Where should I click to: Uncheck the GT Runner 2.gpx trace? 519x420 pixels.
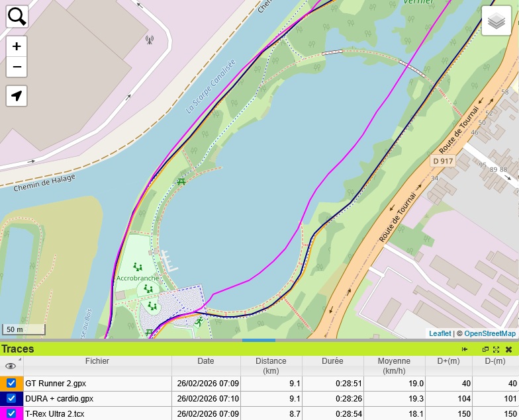[11, 384]
